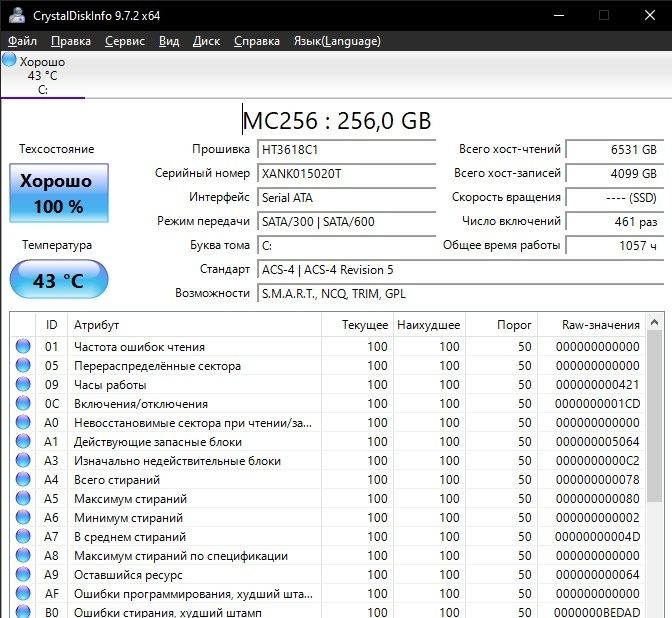672x618 pixels.
Task: Click the transfer mode field SATA/300 | SATA/600
Action: pyautogui.click(x=346, y=222)
